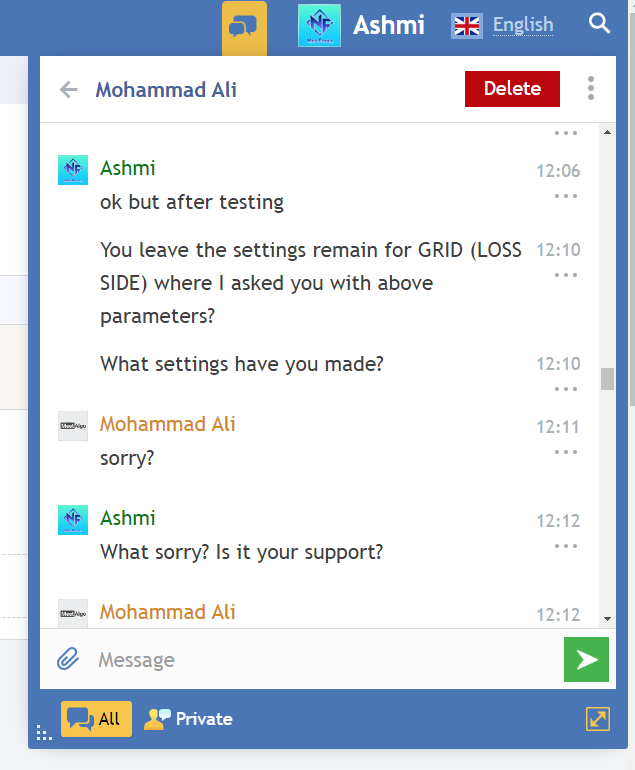Switch to the Private chats tab

[x=189, y=718]
